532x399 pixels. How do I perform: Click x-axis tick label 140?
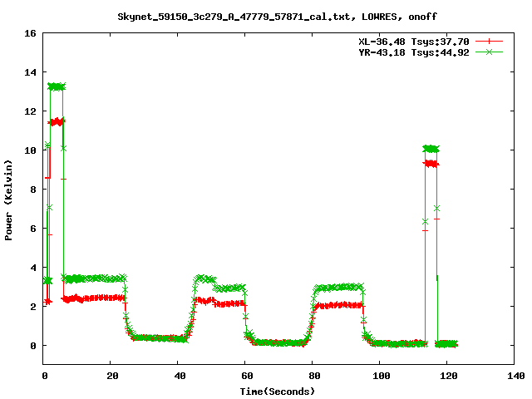[x=516, y=376]
